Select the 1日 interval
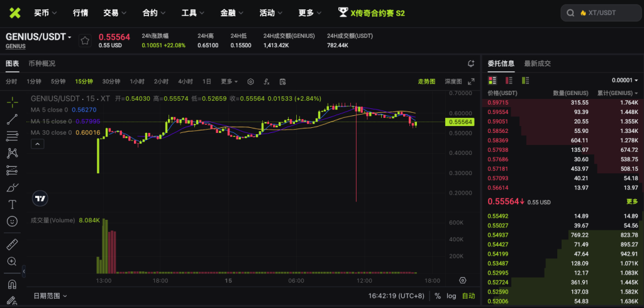Image resolution: width=644 pixels, height=308 pixels. [x=206, y=81]
